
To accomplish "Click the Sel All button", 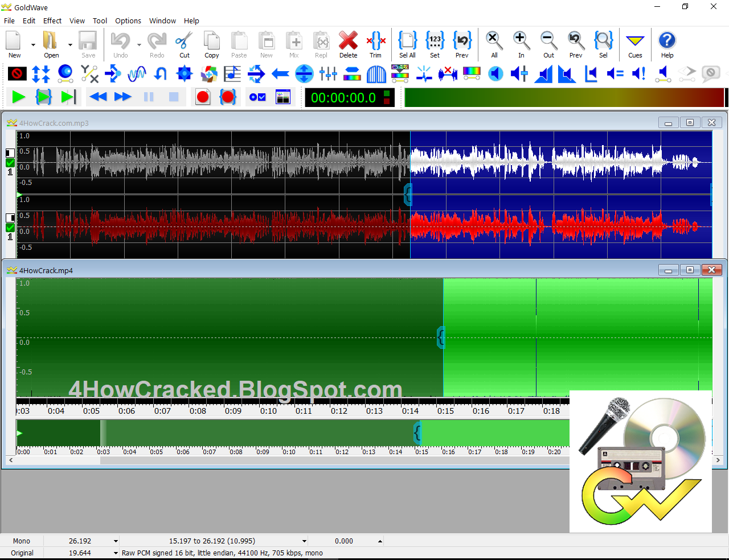I will [x=407, y=45].
